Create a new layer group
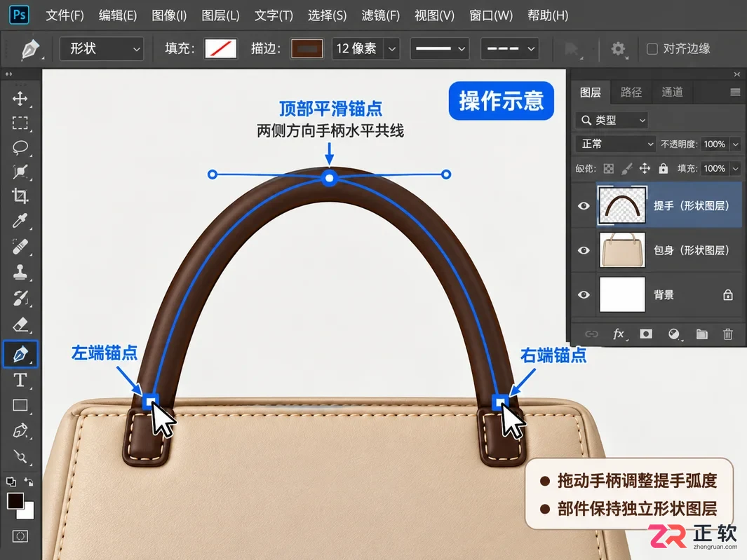The height and width of the screenshot is (560, 747). point(701,334)
